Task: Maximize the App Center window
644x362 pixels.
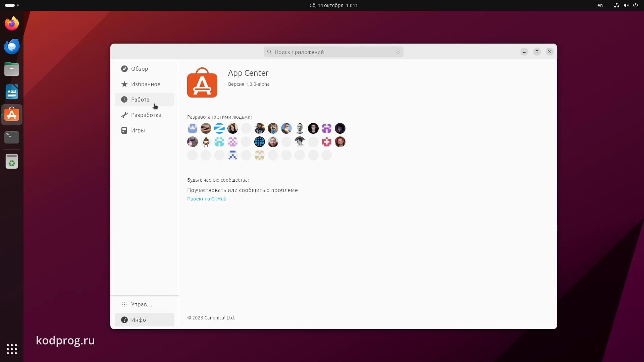Action: click(537, 52)
